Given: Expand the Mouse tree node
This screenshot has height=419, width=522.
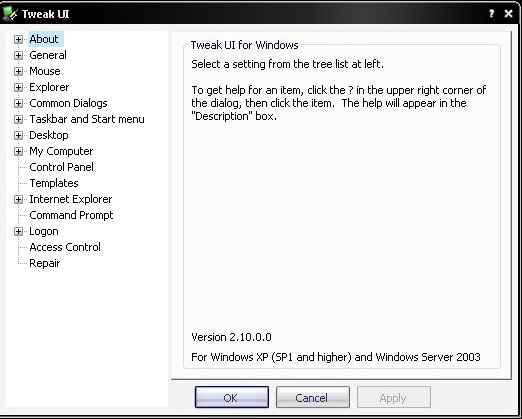Looking at the screenshot, I should 18,71.
